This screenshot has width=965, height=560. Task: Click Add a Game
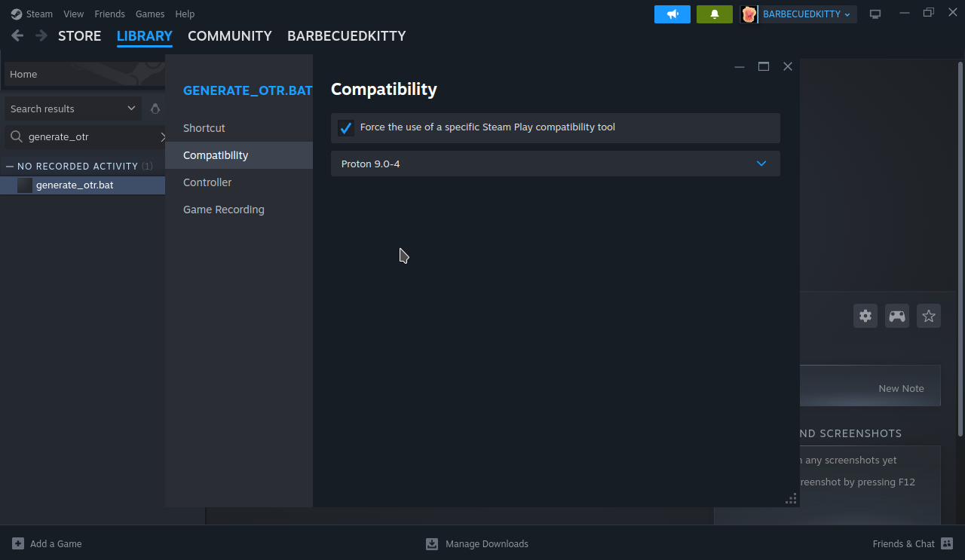47,543
